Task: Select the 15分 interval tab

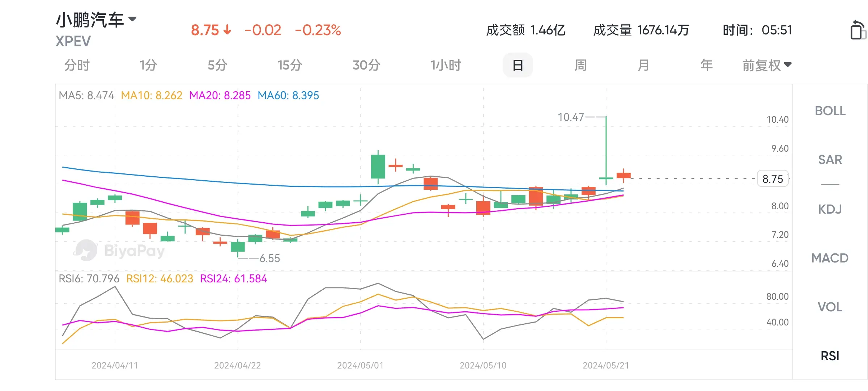Action: (290, 66)
